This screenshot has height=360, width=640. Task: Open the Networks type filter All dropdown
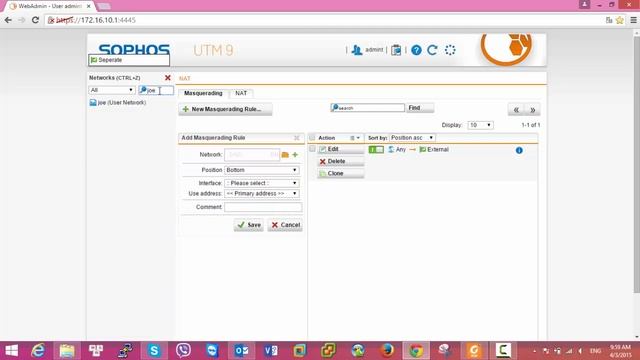pos(111,90)
